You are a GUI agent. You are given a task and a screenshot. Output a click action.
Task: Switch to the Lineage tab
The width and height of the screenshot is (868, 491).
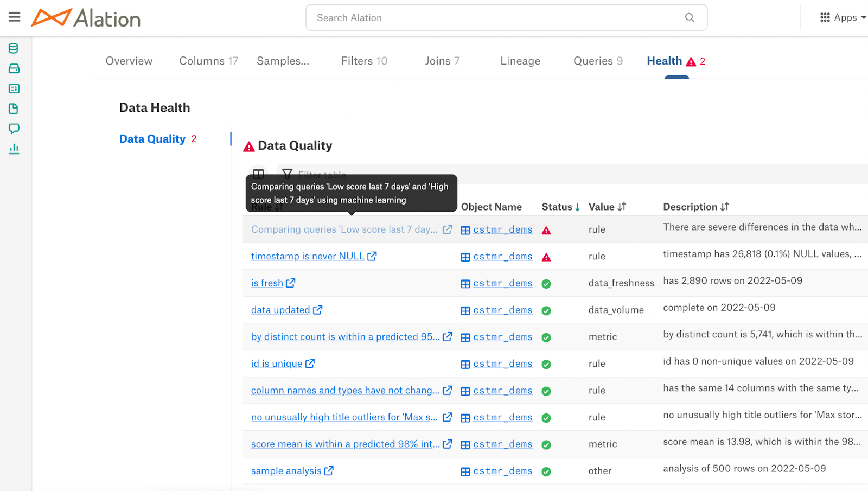(x=520, y=61)
